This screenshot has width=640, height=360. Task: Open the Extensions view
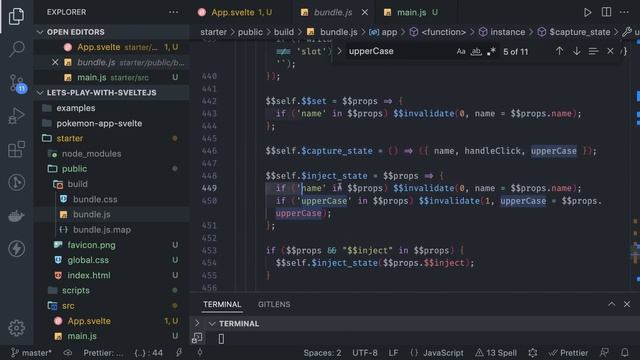[x=16, y=149]
